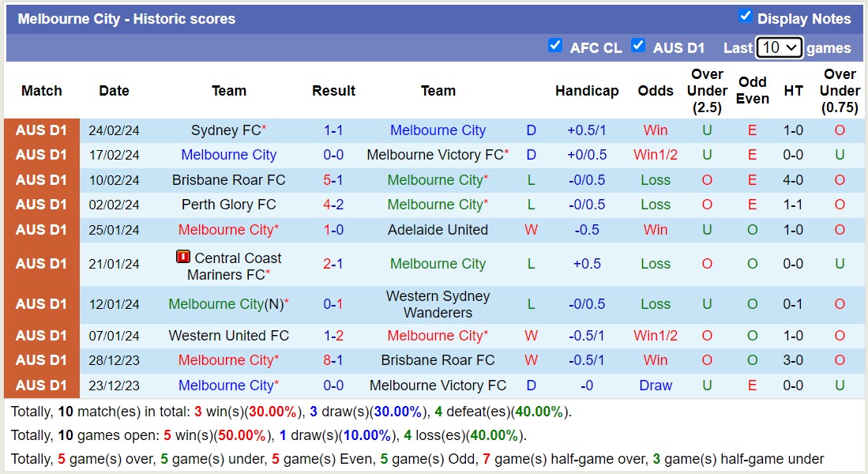The image size is (868, 474).
Task: Select the HT column header
Action: tap(793, 91)
